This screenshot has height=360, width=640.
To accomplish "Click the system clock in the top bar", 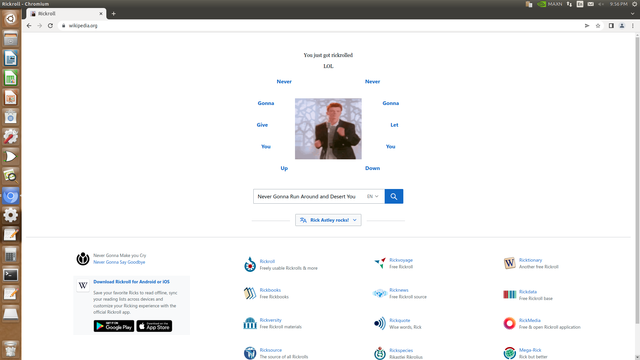I will click(x=618, y=4).
